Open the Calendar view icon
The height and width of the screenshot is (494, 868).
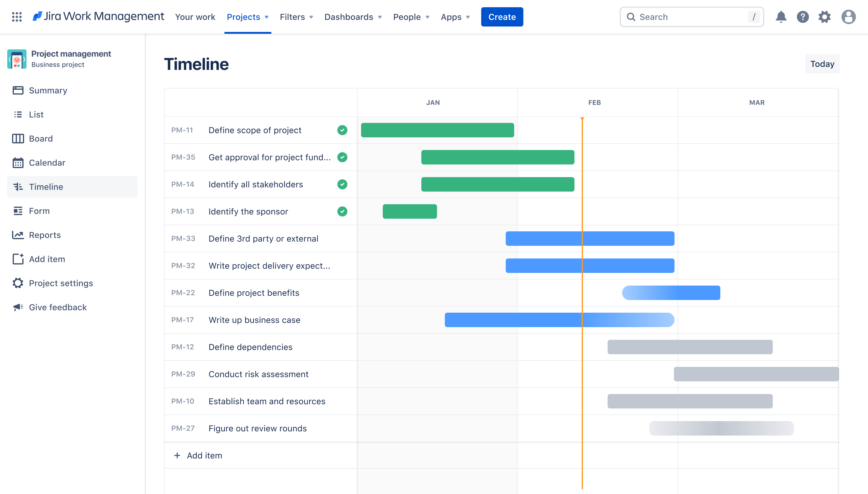[x=18, y=162]
